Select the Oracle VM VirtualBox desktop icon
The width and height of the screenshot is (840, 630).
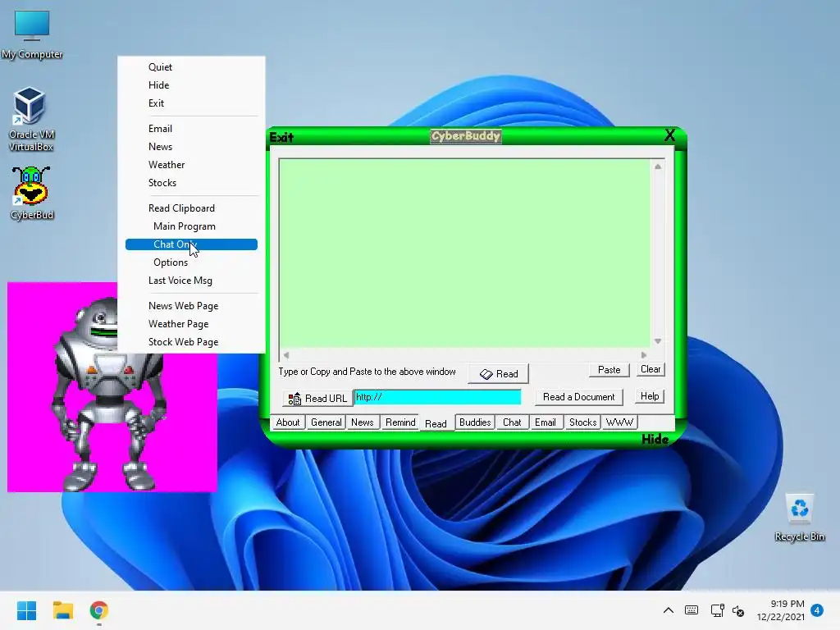point(30,119)
